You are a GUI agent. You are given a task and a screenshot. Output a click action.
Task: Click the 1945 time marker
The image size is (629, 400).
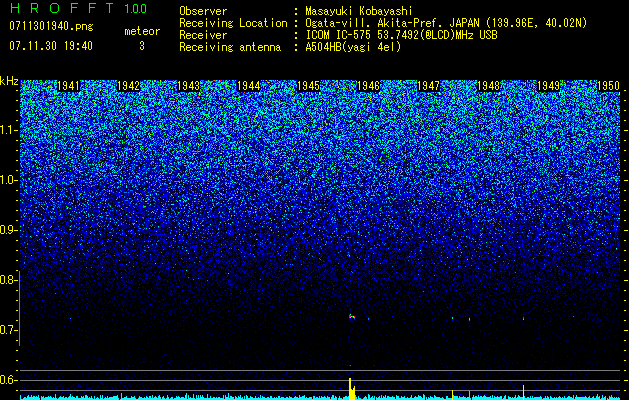point(308,86)
